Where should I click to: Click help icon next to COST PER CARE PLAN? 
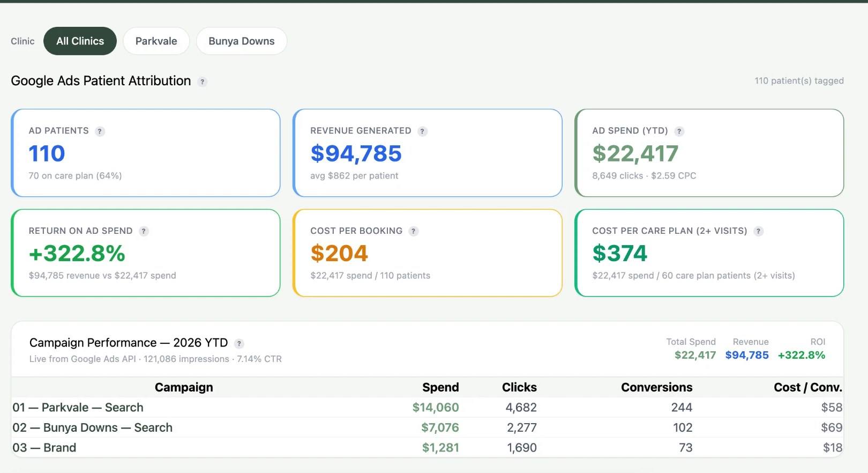(758, 231)
